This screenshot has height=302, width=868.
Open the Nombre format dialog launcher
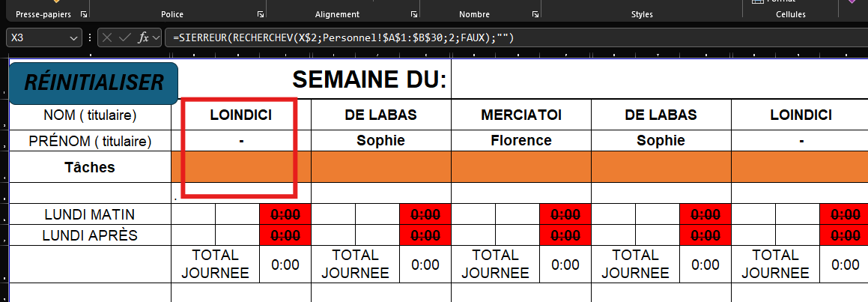pyautogui.click(x=534, y=15)
